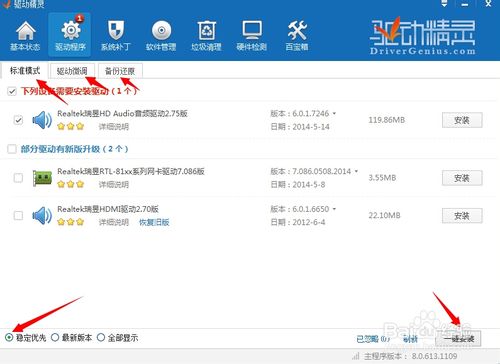Screen dimensions: 500x364
Task: Click the Realtek HD Audio speaker icon
Action: (x=42, y=120)
